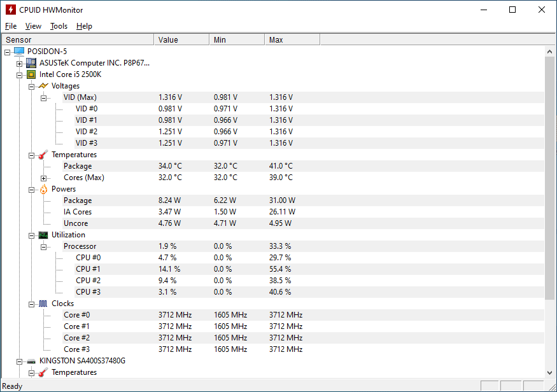Click the Utilization graph icon

coord(43,235)
